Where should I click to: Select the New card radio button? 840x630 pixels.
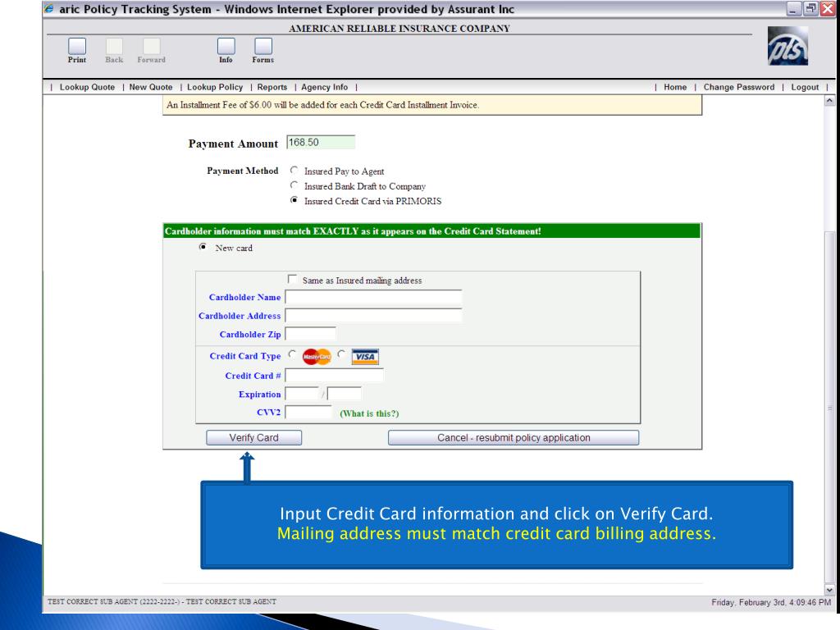click(x=203, y=247)
